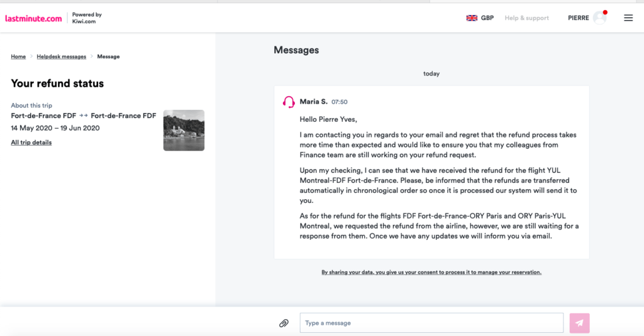Go to Home breadcrumb
Screen dimensions: 644x336
coord(18,57)
